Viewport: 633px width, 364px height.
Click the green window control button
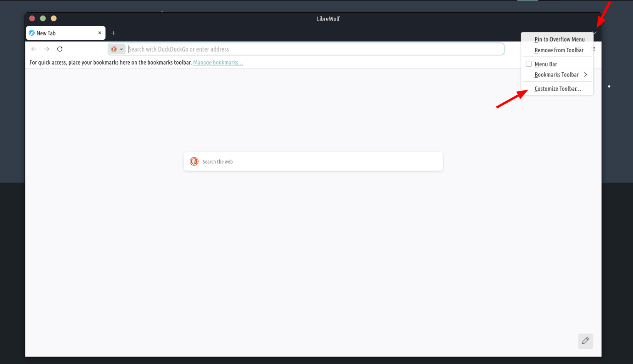click(x=43, y=18)
